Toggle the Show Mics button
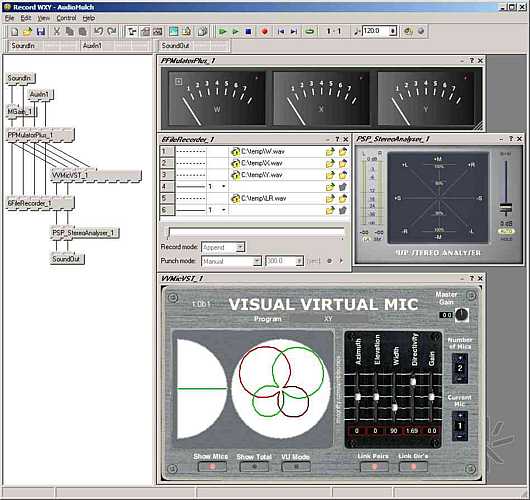The image size is (530, 500). click(212, 467)
